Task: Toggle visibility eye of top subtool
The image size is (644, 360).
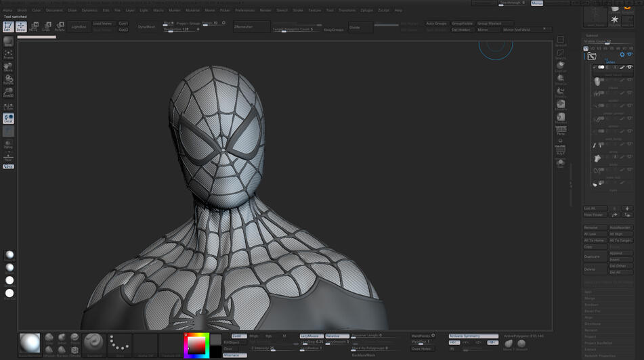Action: pos(630,67)
